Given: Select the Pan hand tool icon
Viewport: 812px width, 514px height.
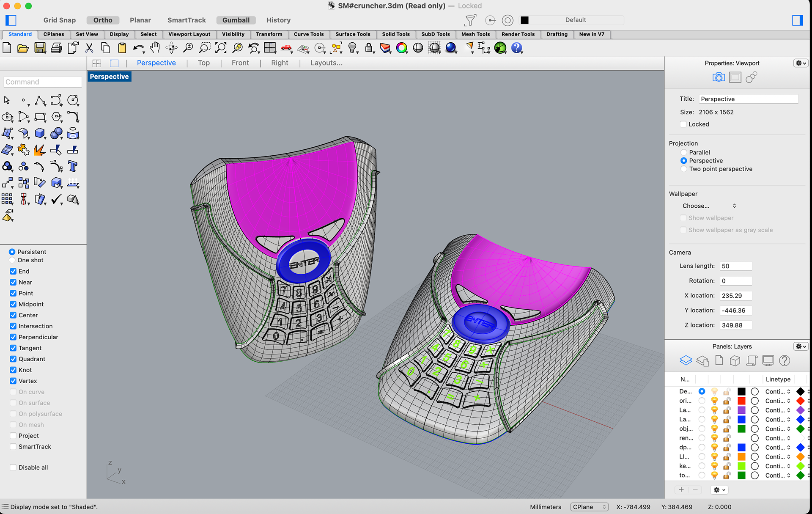Looking at the screenshot, I should pyautogui.click(x=155, y=48).
